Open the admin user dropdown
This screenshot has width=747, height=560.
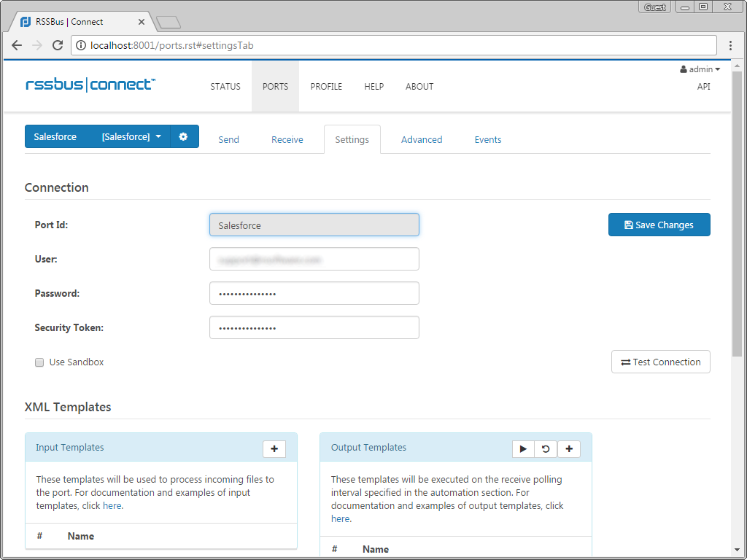(700, 69)
